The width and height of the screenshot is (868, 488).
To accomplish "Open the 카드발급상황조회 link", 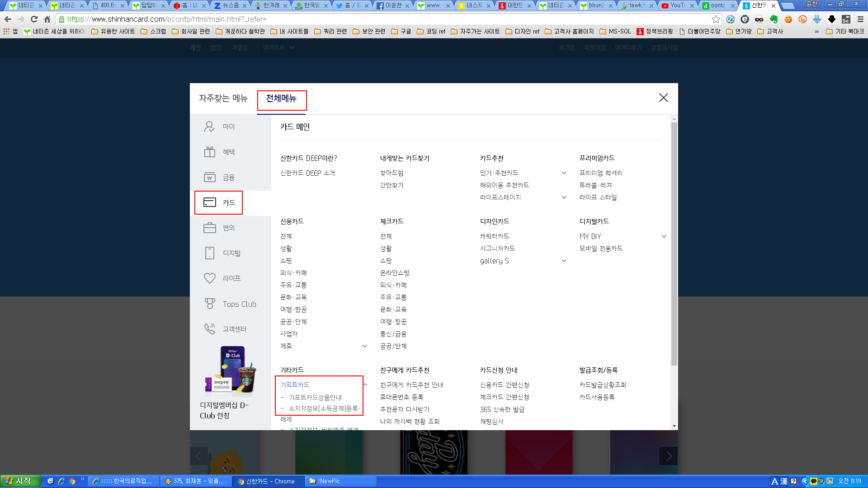I will (603, 385).
